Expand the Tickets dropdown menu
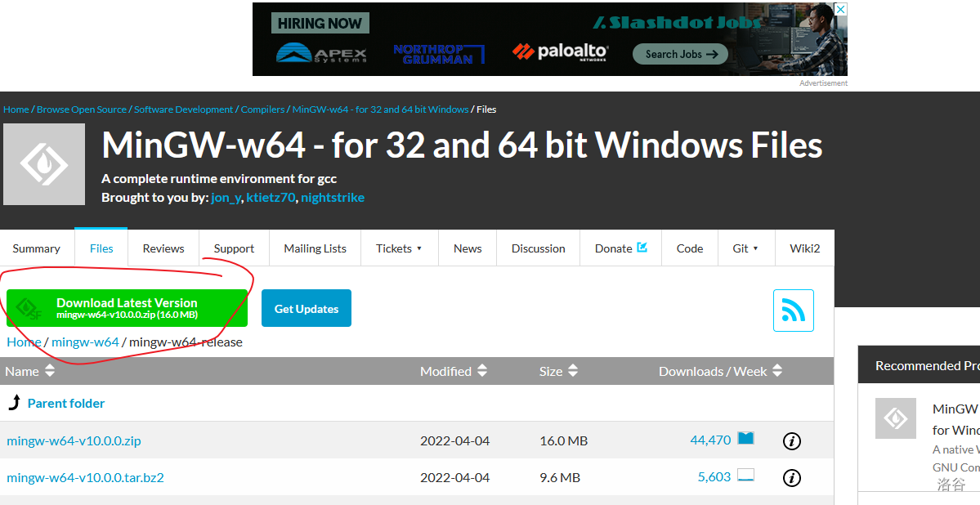Viewport: 980px width, 505px height. point(399,248)
